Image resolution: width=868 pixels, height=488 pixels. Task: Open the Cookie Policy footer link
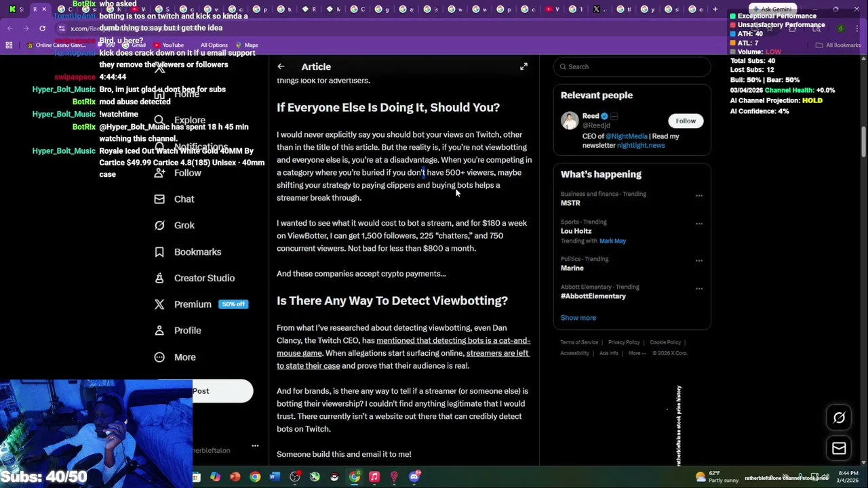pyautogui.click(x=665, y=342)
